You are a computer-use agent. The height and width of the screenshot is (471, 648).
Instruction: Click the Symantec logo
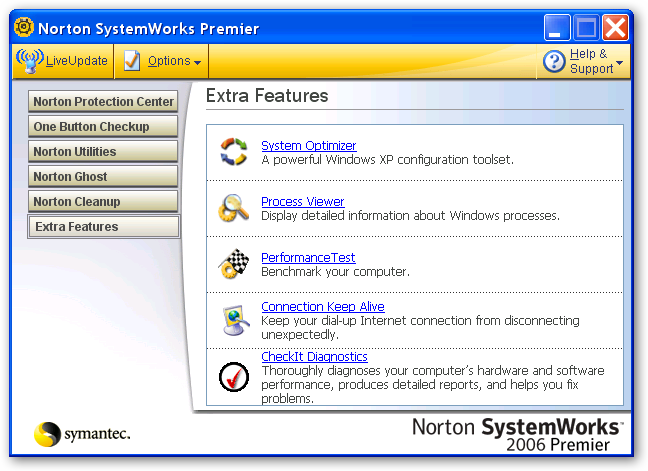pos(82,434)
